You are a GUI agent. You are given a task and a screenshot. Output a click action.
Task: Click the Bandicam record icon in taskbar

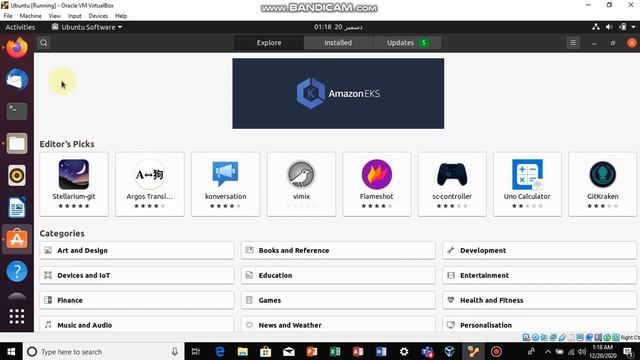click(496, 351)
